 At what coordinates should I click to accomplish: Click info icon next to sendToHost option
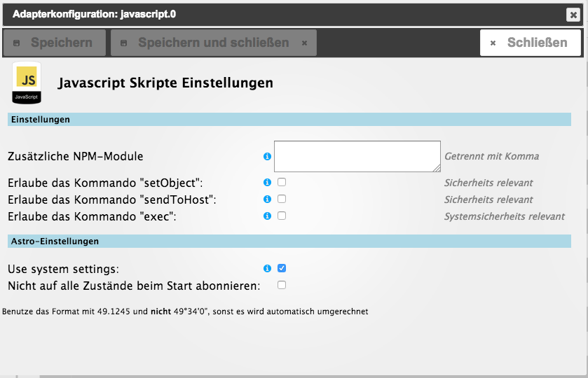point(267,199)
